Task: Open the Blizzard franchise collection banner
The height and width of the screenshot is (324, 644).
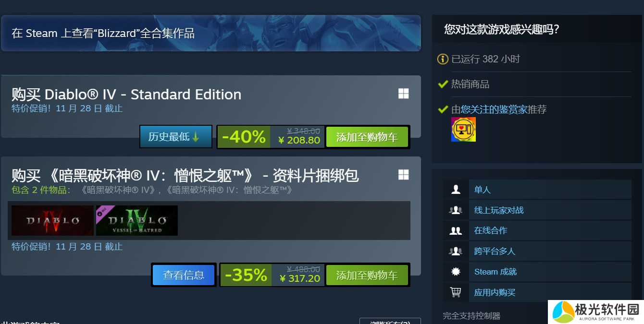Action: 211,33
